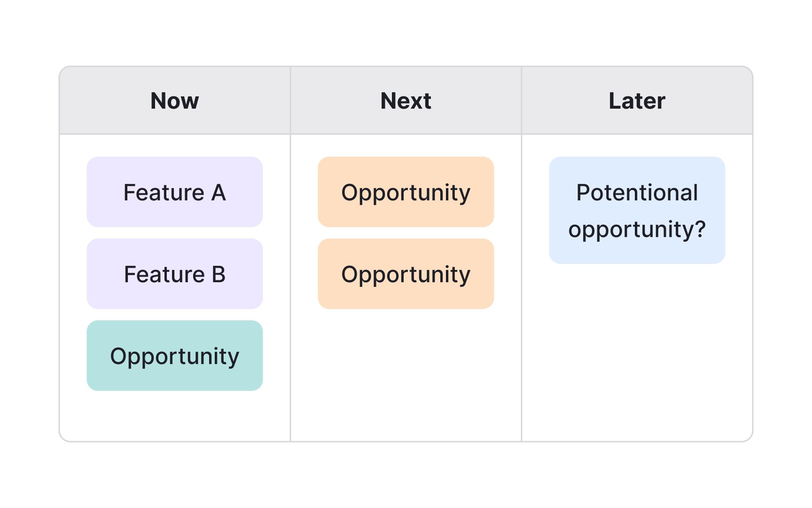Image resolution: width=812 pixels, height=508 pixels.
Task: Open the Feature B card
Action: [175, 274]
